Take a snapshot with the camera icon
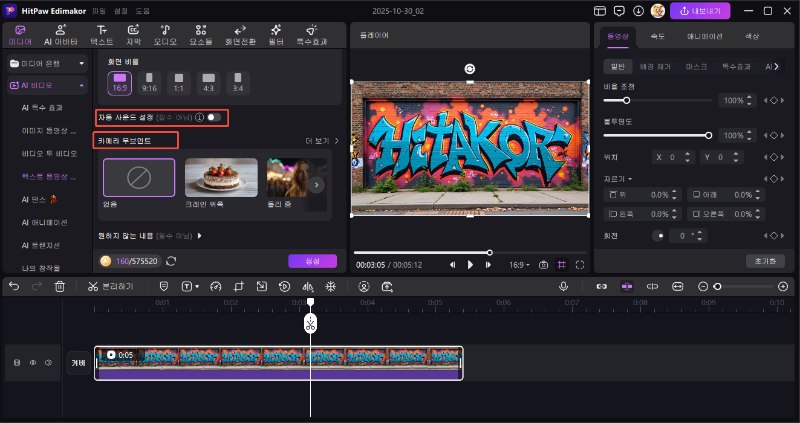This screenshot has width=800, height=423. [543, 264]
